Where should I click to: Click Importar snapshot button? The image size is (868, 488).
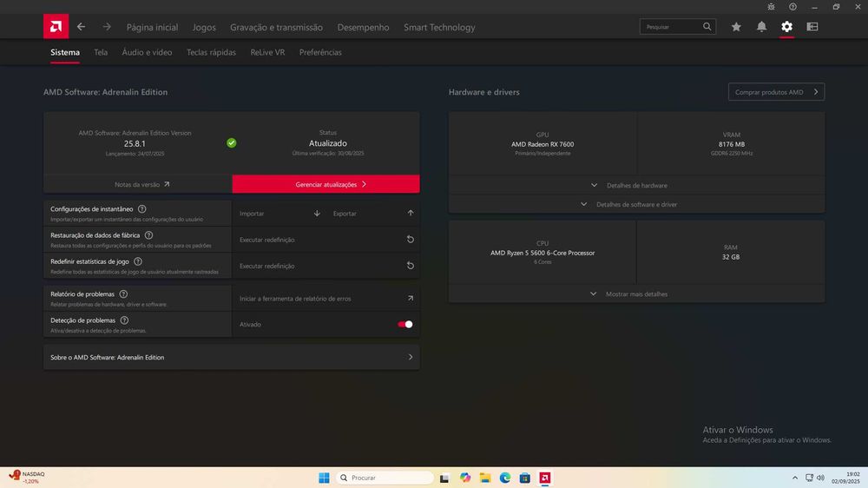279,214
